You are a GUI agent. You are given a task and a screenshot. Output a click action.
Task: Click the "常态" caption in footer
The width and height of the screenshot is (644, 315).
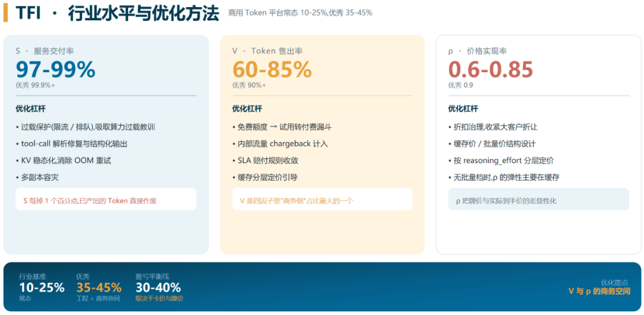[25, 298]
